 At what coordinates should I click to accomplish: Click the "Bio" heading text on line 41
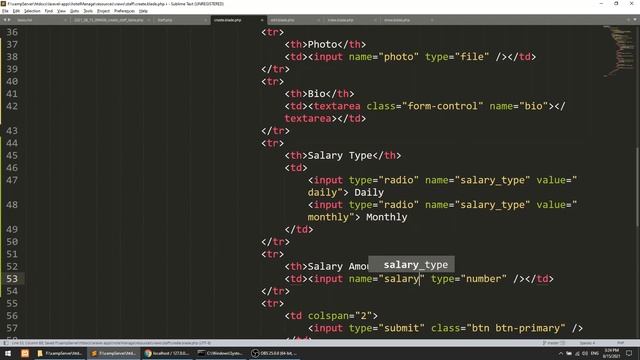[317, 94]
